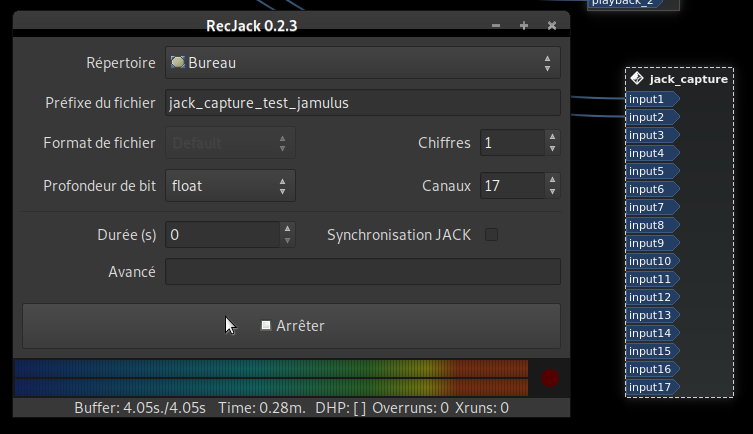
Task: Select the input6 port of jack_capture
Action: pos(653,189)
